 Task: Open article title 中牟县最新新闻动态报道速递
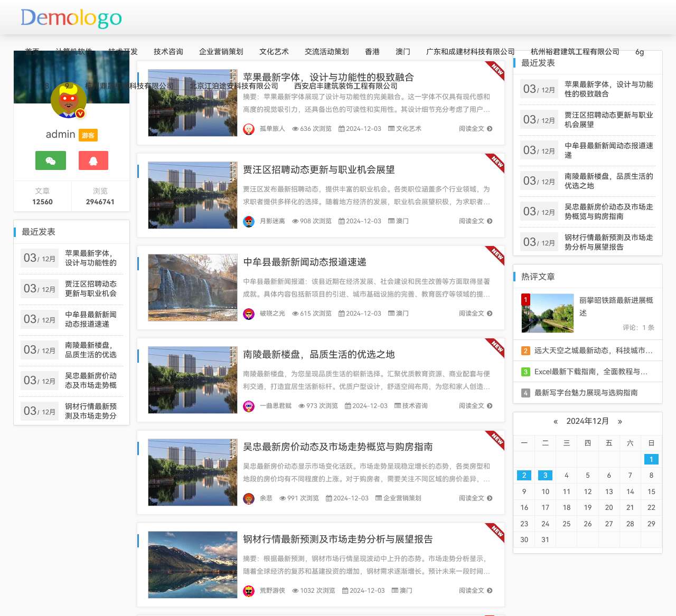[304, 262]
